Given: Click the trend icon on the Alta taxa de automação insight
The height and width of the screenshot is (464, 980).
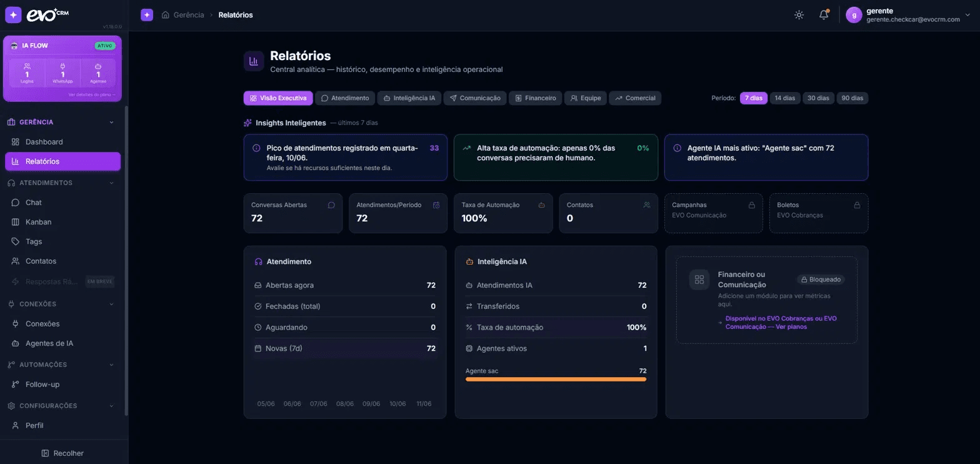Looking at the screenshot, I should (x=466, y=148).
